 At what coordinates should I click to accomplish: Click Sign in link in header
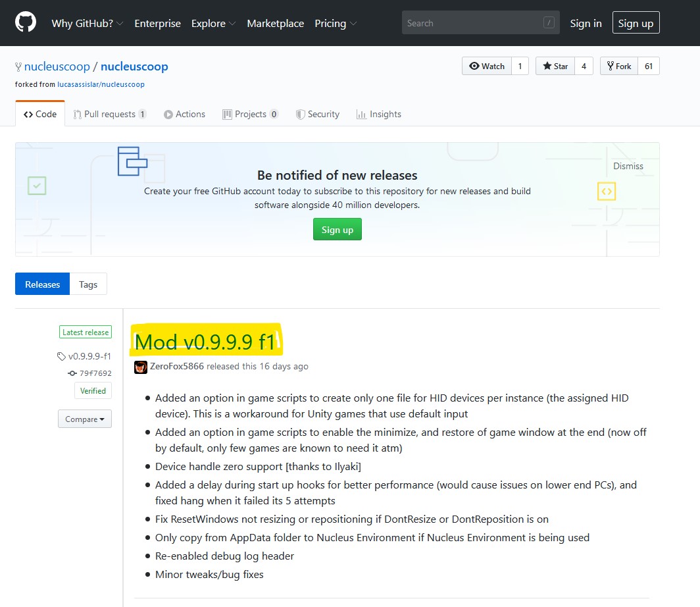coord(586,23)
